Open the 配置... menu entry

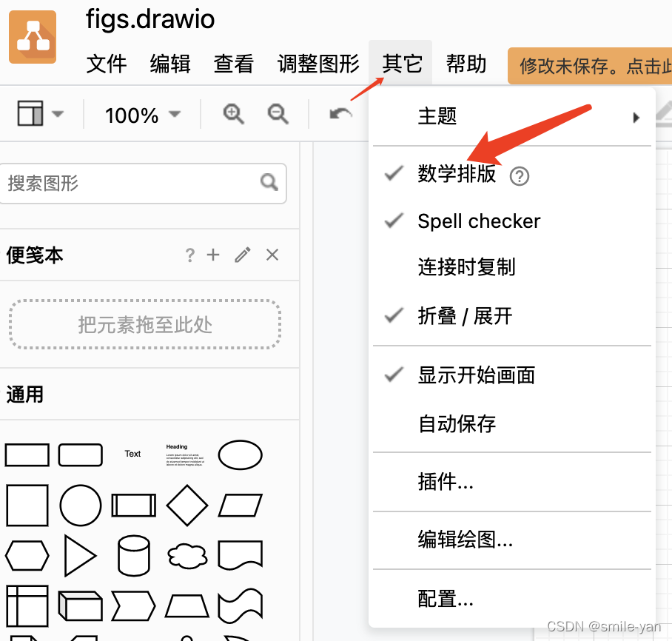[x=511, y=599]
